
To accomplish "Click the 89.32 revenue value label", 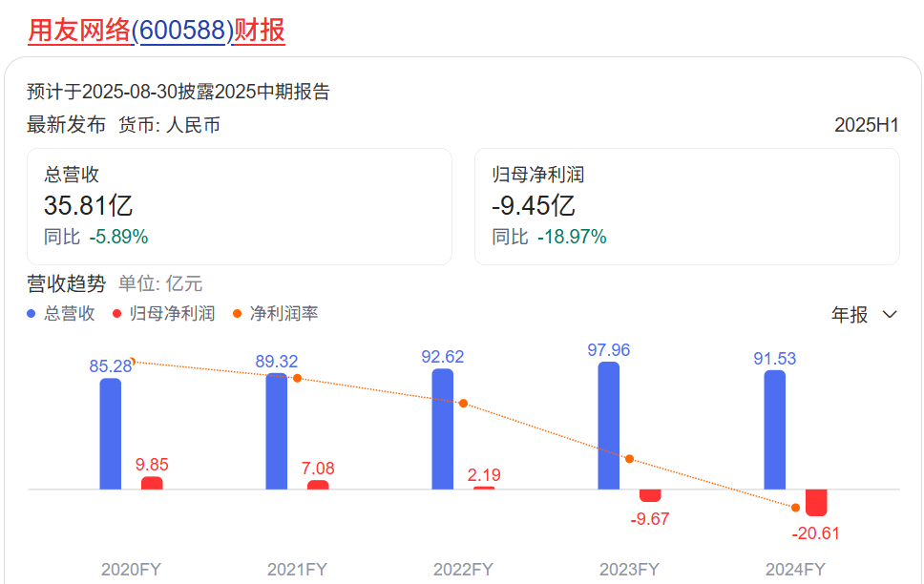I will [277, 362].
